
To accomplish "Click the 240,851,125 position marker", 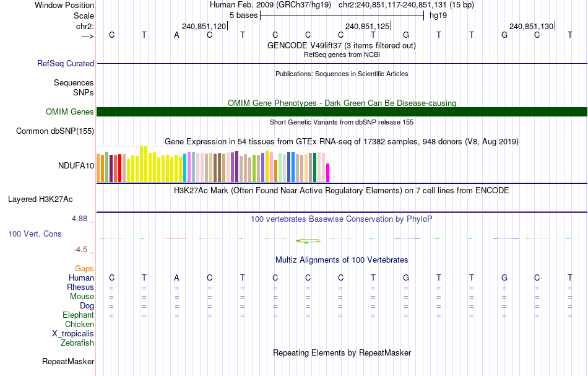I will [x=368, y=26].
